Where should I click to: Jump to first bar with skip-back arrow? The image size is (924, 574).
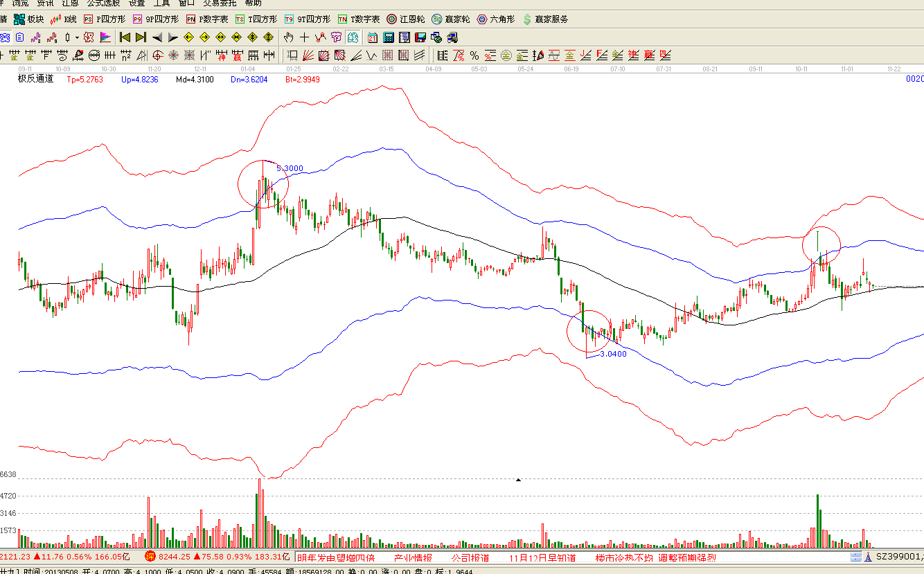(x=125, y=37)
